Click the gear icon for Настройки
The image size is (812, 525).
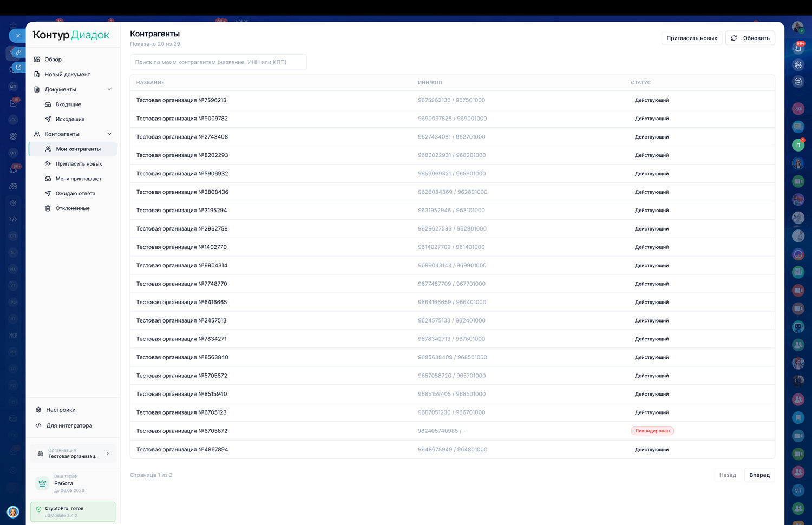pos(38,410)
